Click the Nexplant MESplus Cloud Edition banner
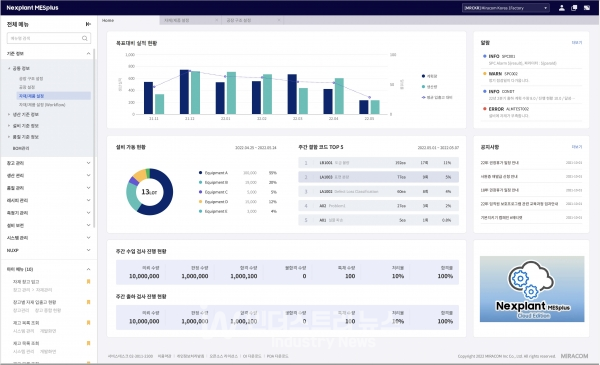The image size is (600, 365). [x=532, y=289]
